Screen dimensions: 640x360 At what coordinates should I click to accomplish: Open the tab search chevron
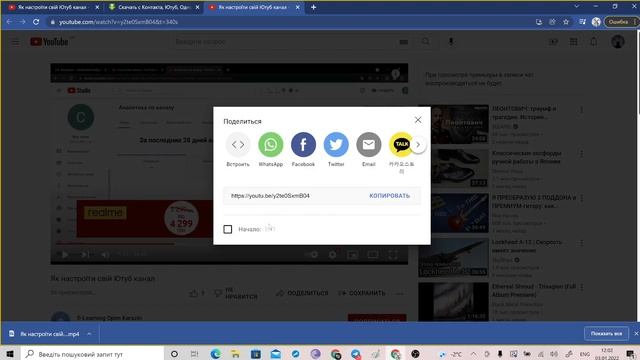pos(577,7)
